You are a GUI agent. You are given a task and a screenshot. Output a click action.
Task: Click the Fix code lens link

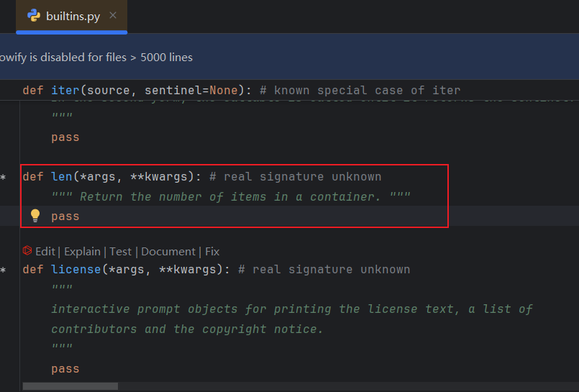[212, 252]
